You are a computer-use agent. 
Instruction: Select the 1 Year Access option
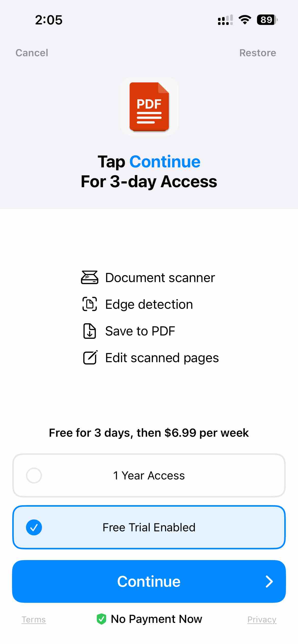(x=149, y=475)
